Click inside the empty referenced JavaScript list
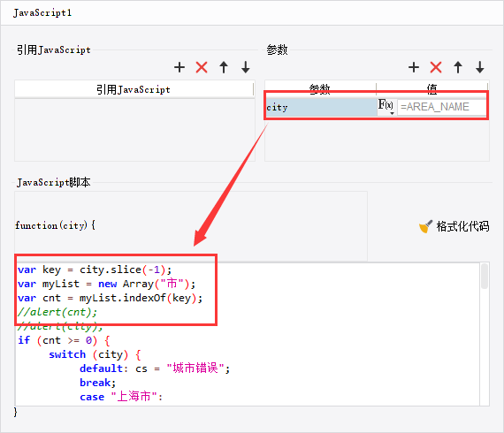This screenshot has width=504, height=433. [x=134, y=130]
